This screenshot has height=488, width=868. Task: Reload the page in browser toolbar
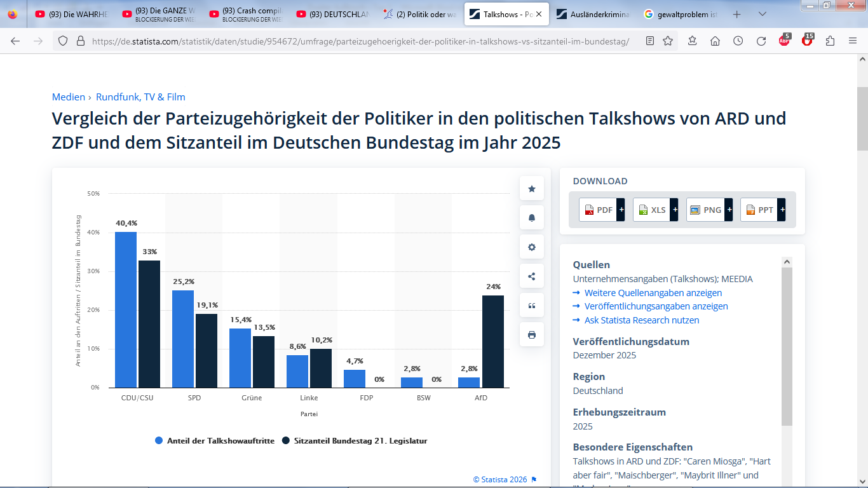coord(761,41)
